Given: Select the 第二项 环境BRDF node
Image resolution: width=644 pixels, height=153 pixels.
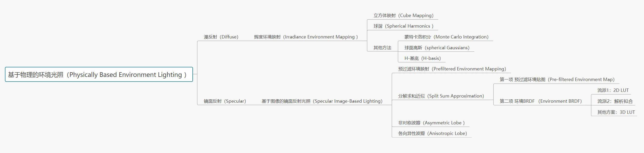Looking at the screenshot, I should [x=541, y=101].
